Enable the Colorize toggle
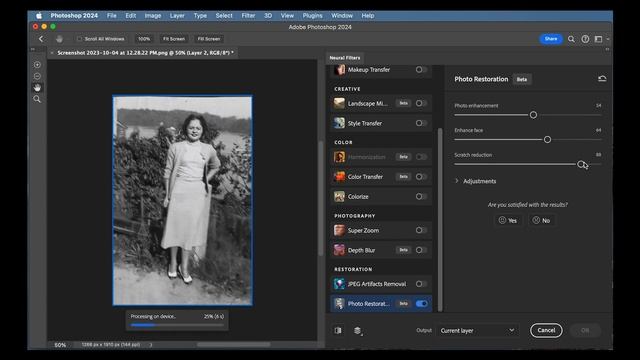This screenshot has width=640, height=360. point(421,196)
